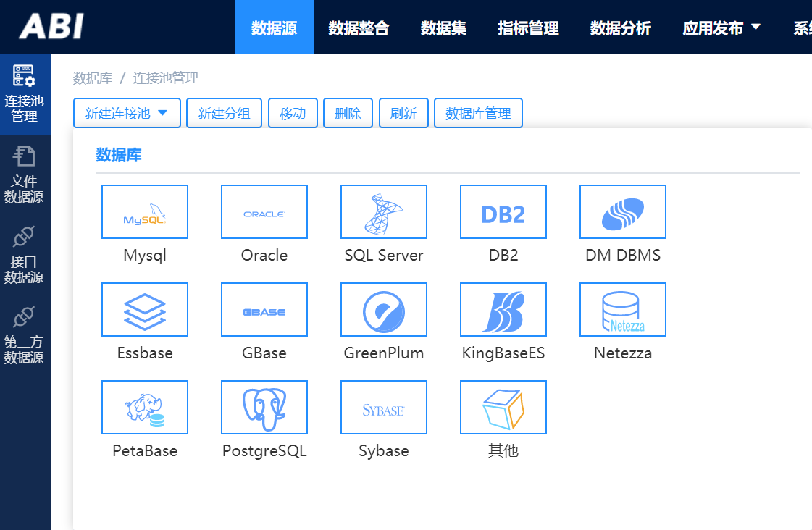This screenshot has height=530, width=812.
Task: Switch to the 数据分析 tab
Action: click(621, 28)
